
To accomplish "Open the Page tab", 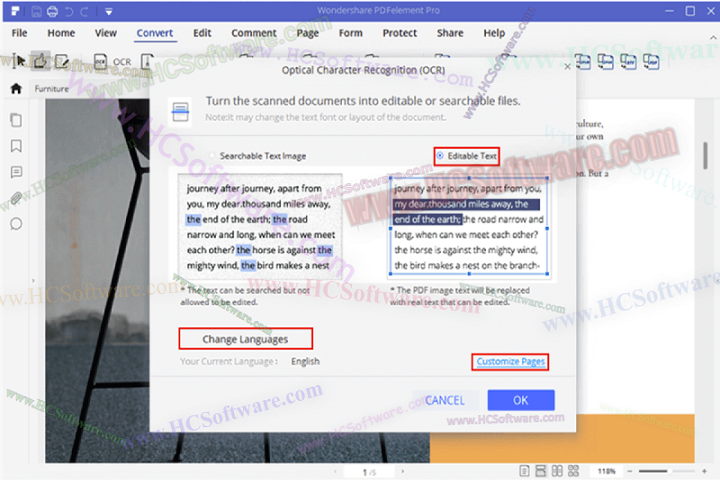I will coord(308,33).
